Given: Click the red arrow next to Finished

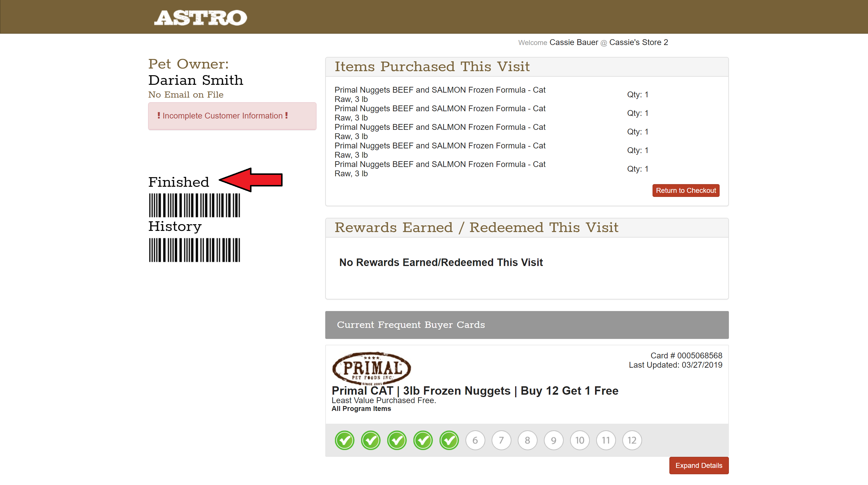Looking at the screenshot, I should (251, 180).
